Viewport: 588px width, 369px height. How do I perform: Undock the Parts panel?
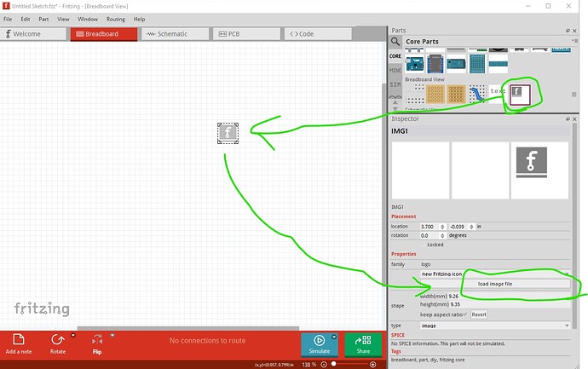(x=568, y=31)
